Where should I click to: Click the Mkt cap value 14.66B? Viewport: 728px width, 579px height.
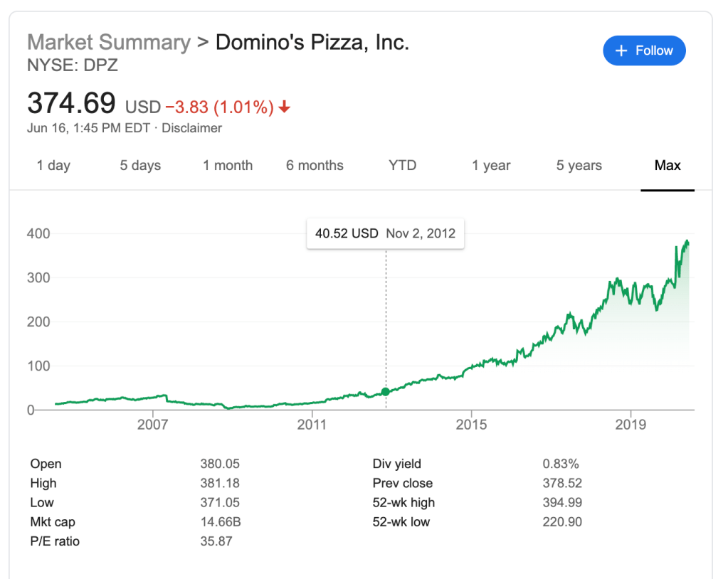point(221,522)
